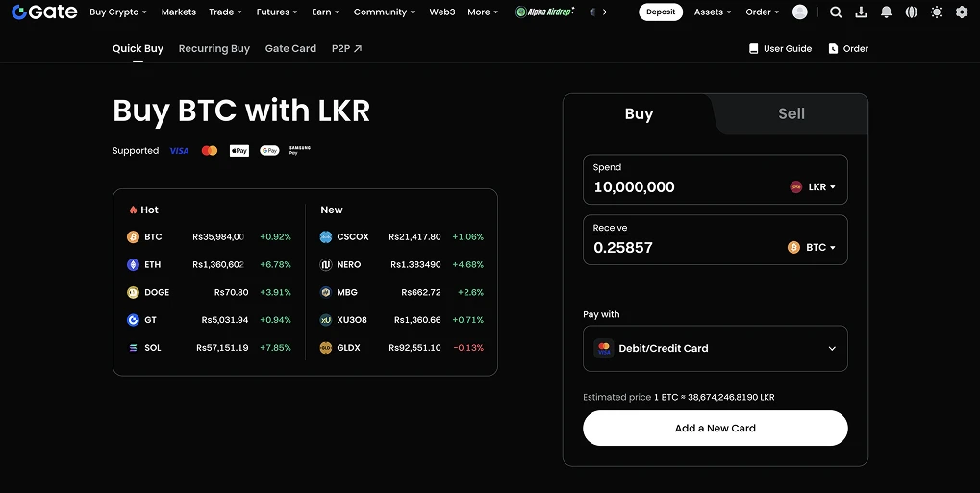Open the Assets dropdown
The image size is (980, 493).
tap(713, 12)
